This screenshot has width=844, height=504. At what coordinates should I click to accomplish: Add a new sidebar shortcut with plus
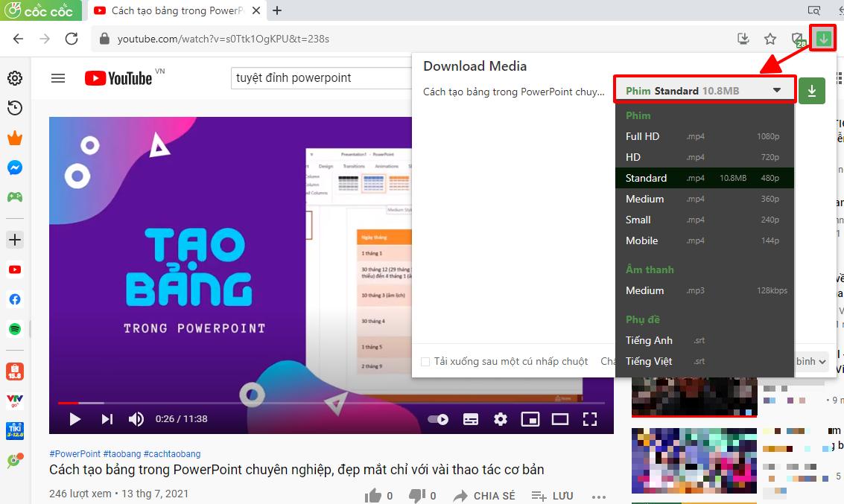pyautogui.click(x=15, y=240)
